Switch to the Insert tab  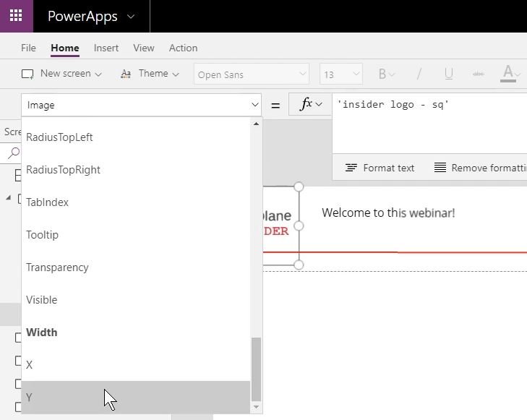[106, 48]
